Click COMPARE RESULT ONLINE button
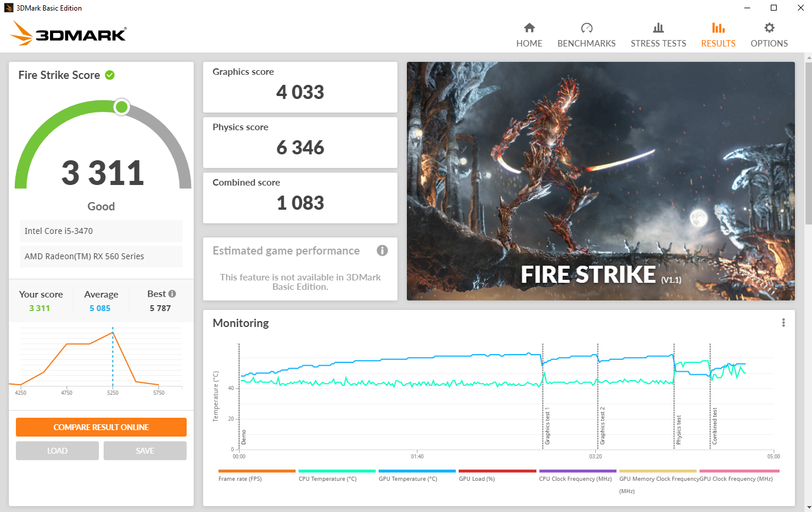 click(x=101, y=427)
